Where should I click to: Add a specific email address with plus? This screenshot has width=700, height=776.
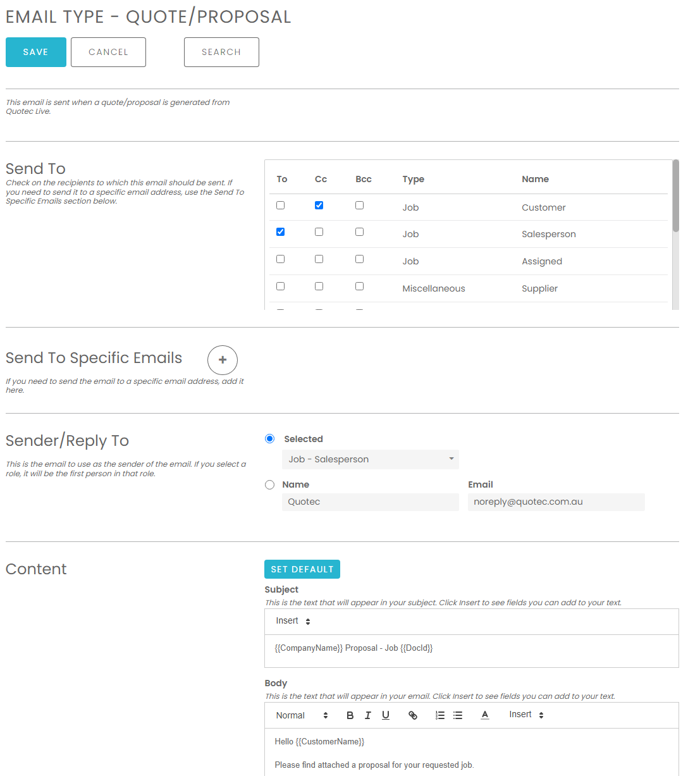(223, 360)
